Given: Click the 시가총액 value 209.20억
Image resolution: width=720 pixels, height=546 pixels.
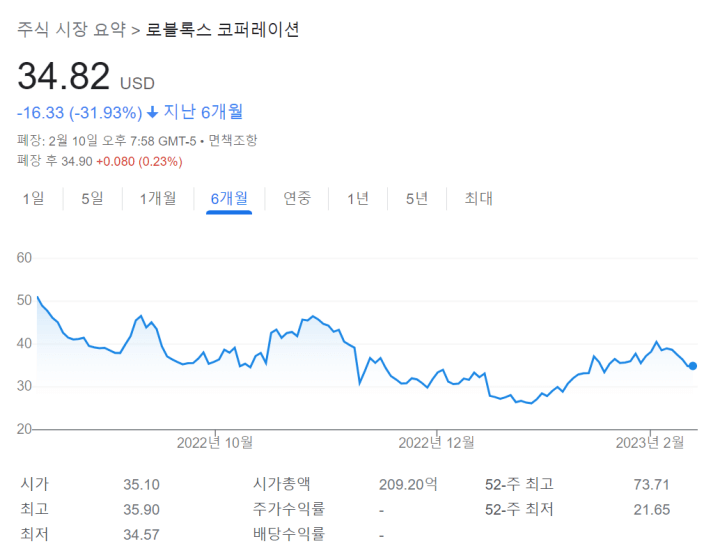Looking at the screenshot, I should click(408, 484).
